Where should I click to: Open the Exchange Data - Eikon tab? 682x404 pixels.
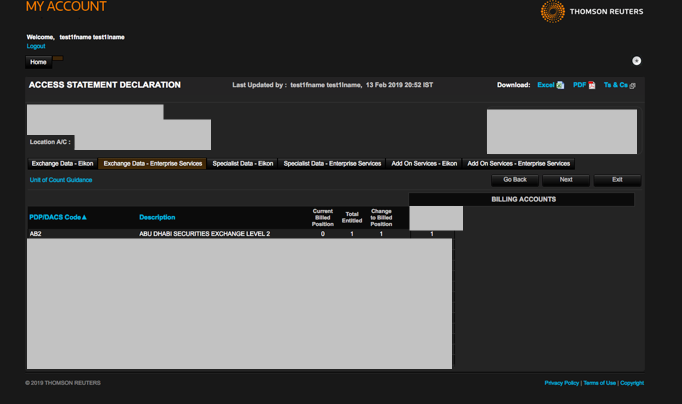pyautogui.click(x=62, y=164)
